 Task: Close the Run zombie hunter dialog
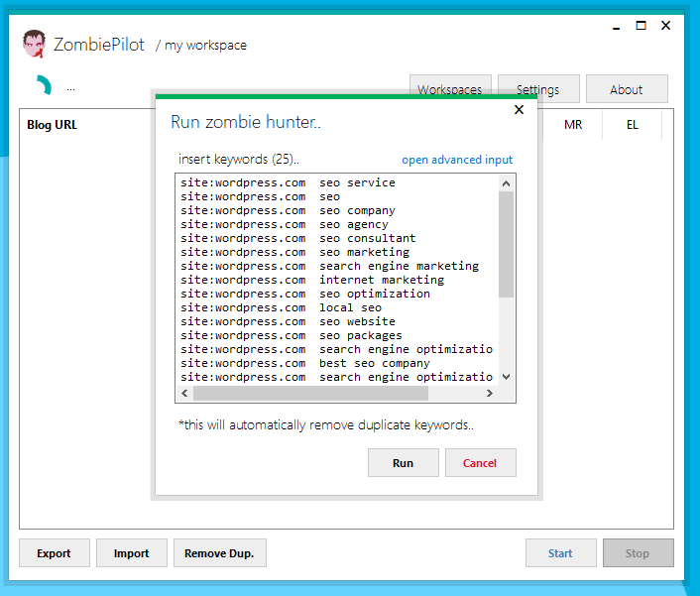click(519, 110)
